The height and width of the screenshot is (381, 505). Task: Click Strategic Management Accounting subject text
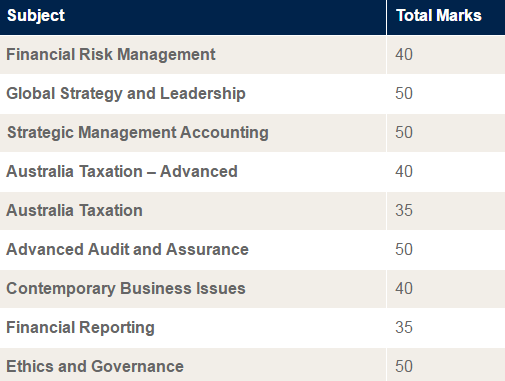click(x=138, y=133)
